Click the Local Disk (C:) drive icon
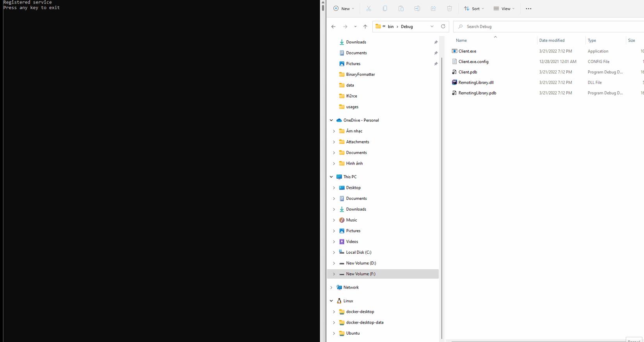 342,252
